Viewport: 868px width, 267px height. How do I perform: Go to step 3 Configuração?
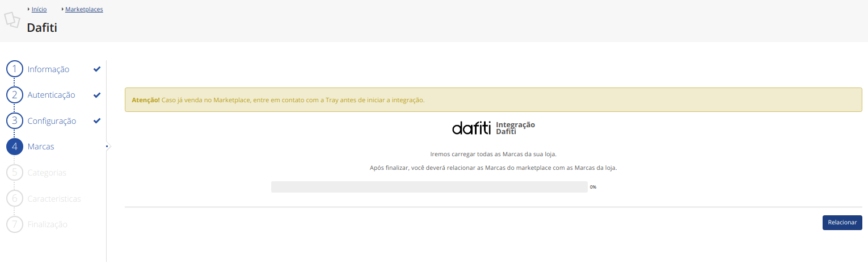(x=52, y=121)
